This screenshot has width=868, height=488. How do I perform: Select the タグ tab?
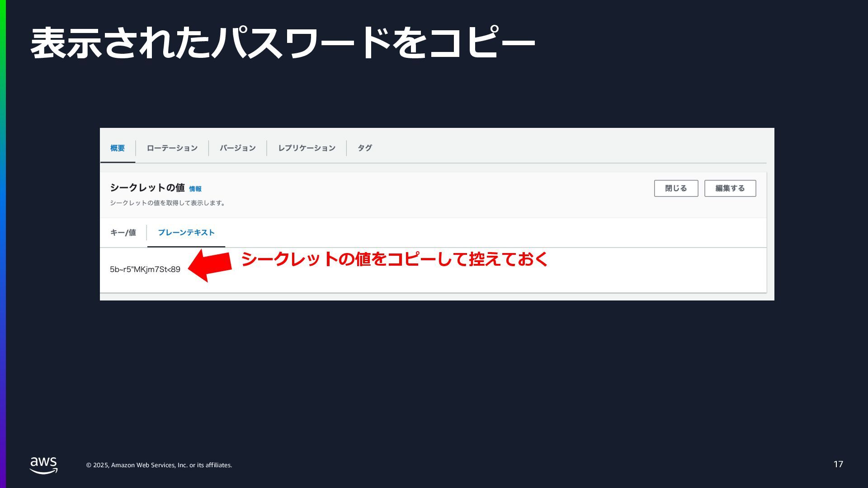364,148
